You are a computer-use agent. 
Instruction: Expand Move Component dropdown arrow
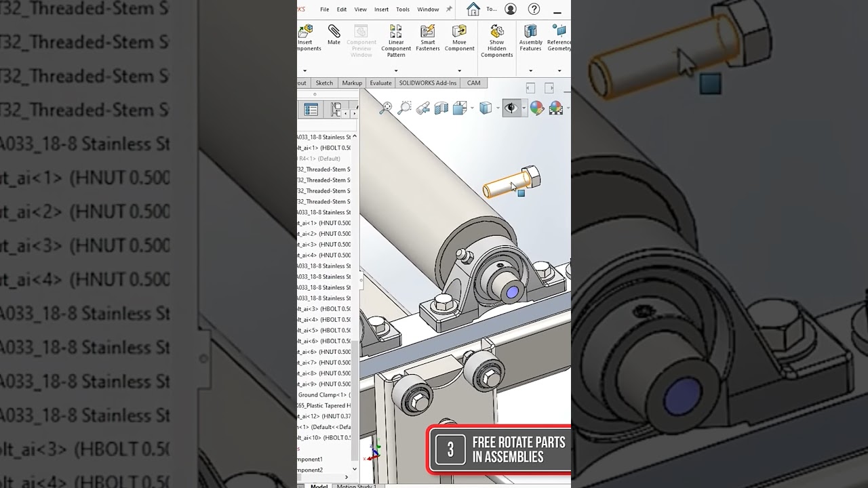[x=459, y=70]
